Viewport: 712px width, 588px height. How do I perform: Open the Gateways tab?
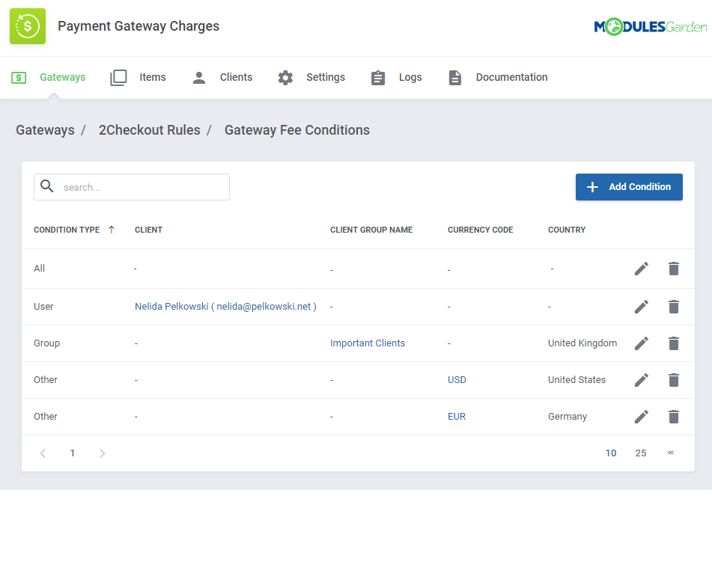coord(49,78)
